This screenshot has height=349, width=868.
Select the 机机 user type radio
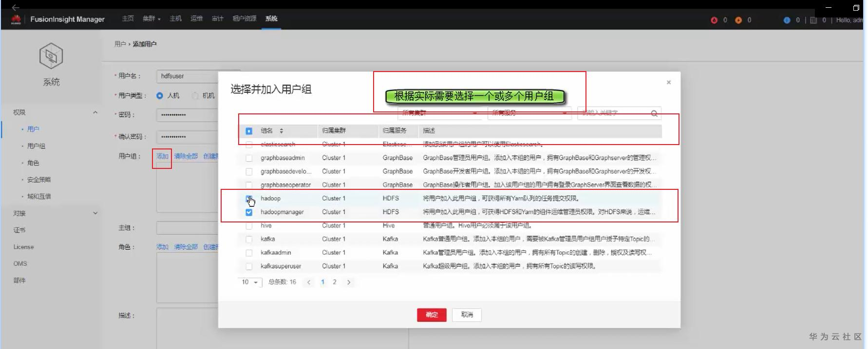(x=195, y=96)
